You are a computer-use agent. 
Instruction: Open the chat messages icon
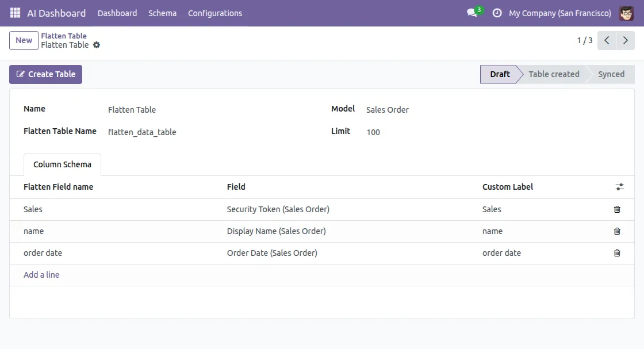tap(472, 13)
